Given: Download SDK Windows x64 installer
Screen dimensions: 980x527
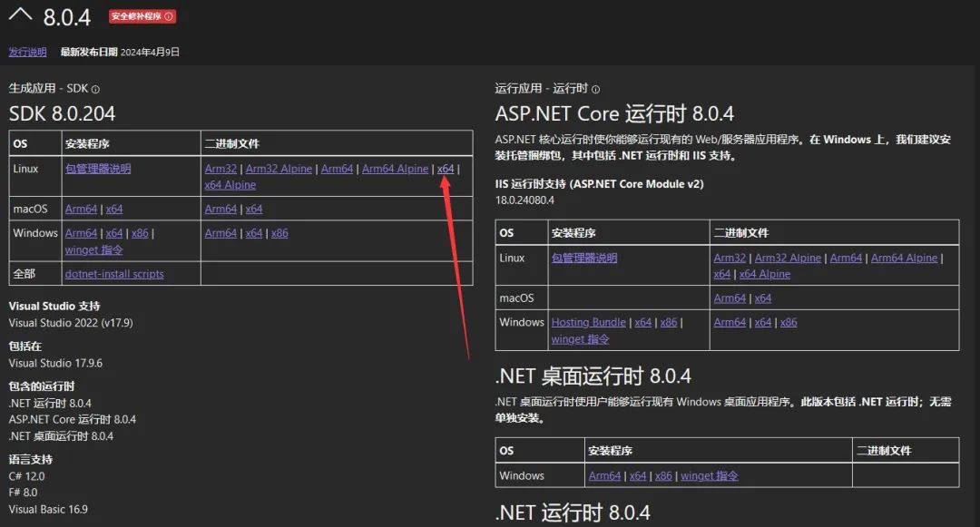Looking at the screenshot, I should pos(114,233).
